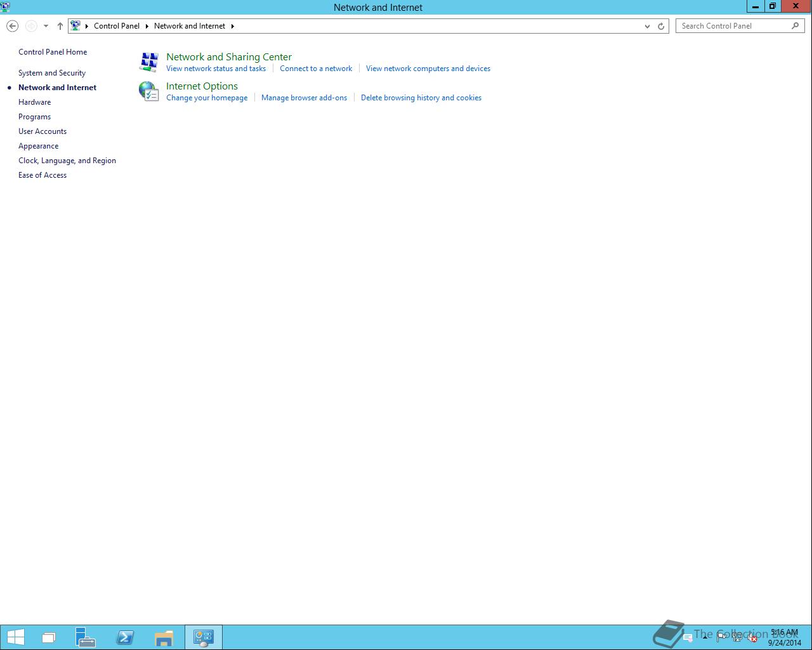
Task: Click the Internet Options globe icon
Action: [149, 91]
